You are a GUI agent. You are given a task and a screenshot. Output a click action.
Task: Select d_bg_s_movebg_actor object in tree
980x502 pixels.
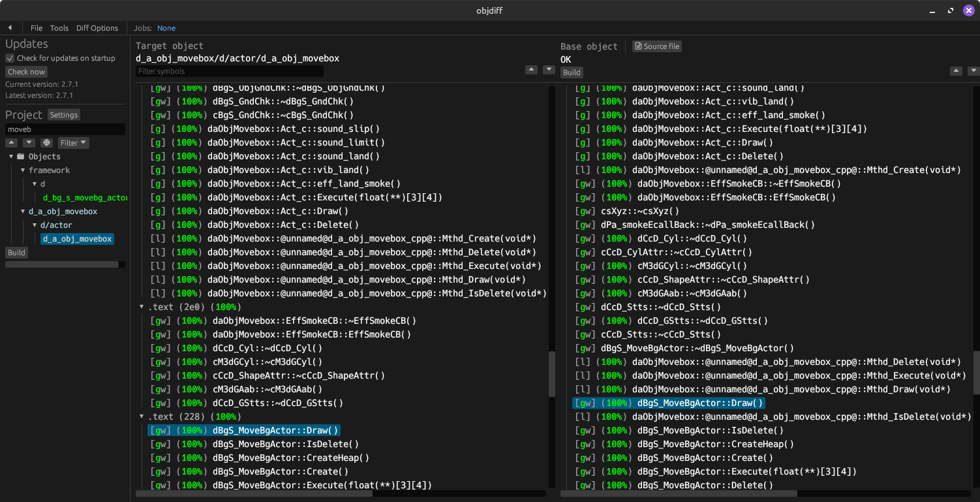click(85, 198)
